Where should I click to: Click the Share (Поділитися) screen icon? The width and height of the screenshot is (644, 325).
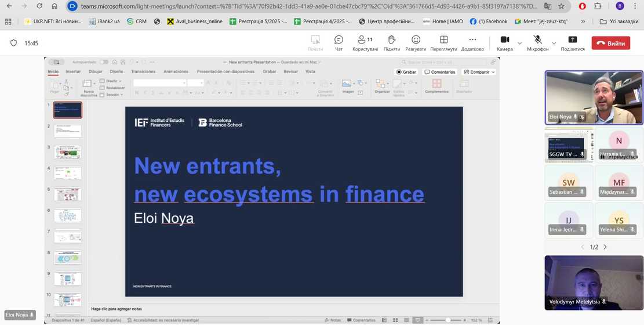[x=572, y=43]
